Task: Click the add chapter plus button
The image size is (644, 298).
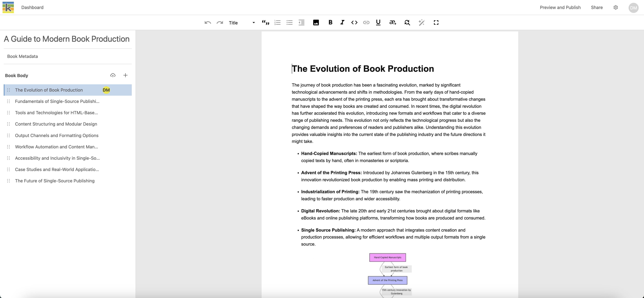Action: coord(126,75)
